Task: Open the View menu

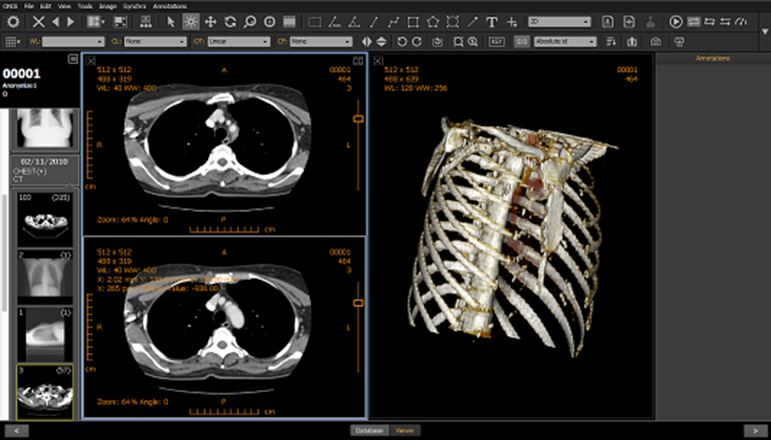Action: (64, 6)
